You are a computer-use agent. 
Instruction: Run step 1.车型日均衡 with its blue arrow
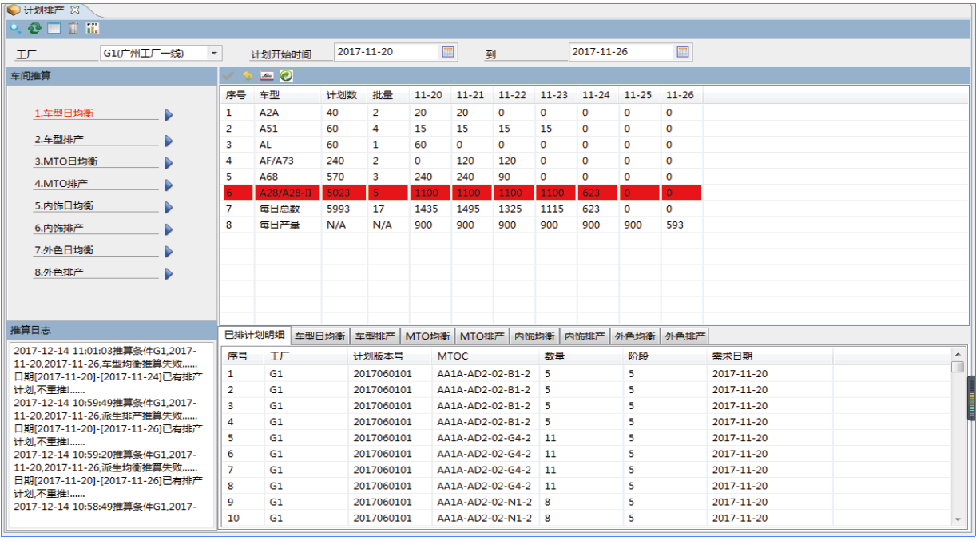169,115
